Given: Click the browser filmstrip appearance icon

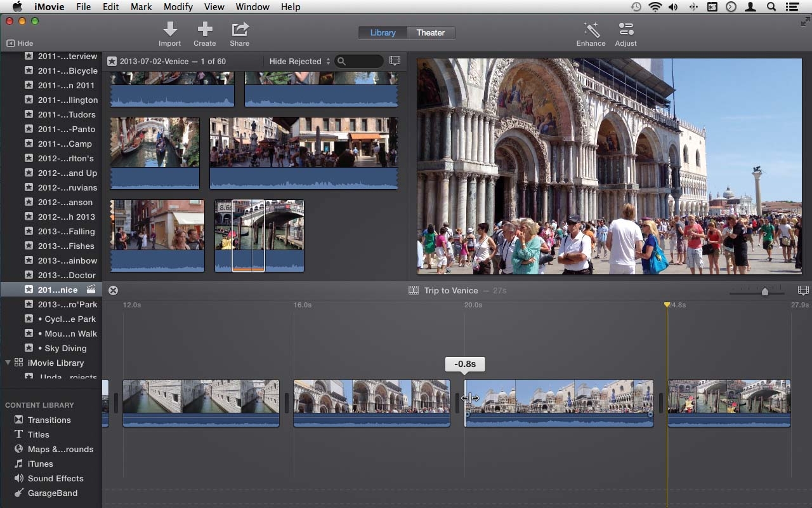Looking at the screenshot, I should pyautogui.click(x=395, y=61).
